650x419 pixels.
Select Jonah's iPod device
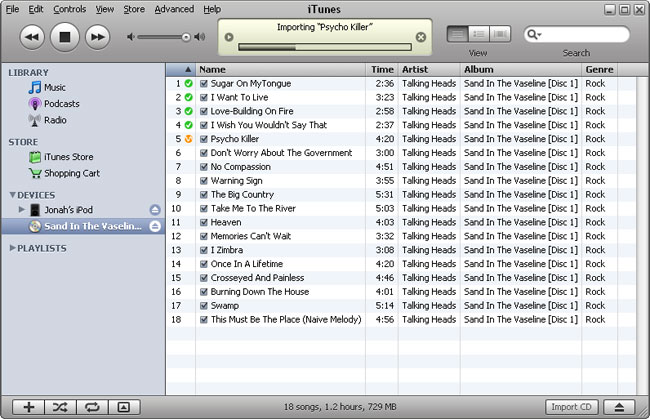click(68, 210)
